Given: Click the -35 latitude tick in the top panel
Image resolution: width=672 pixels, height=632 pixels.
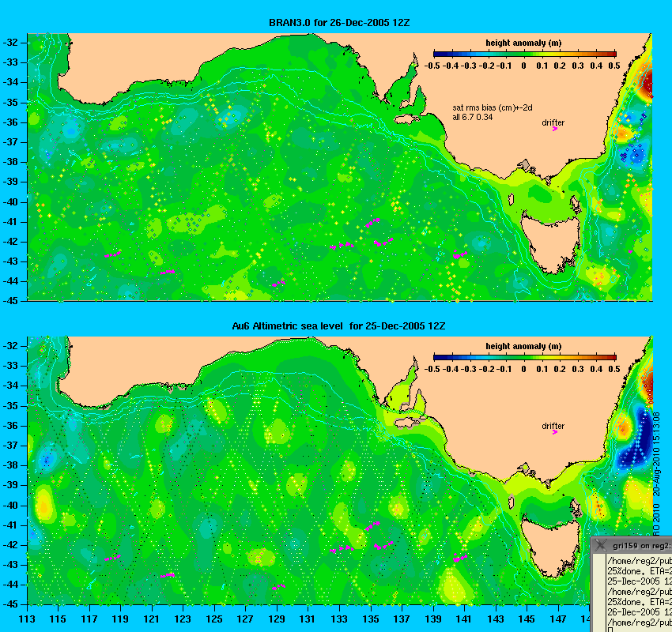Looking at the screenshot, I should pyautogui.click(x=11, y=103).
